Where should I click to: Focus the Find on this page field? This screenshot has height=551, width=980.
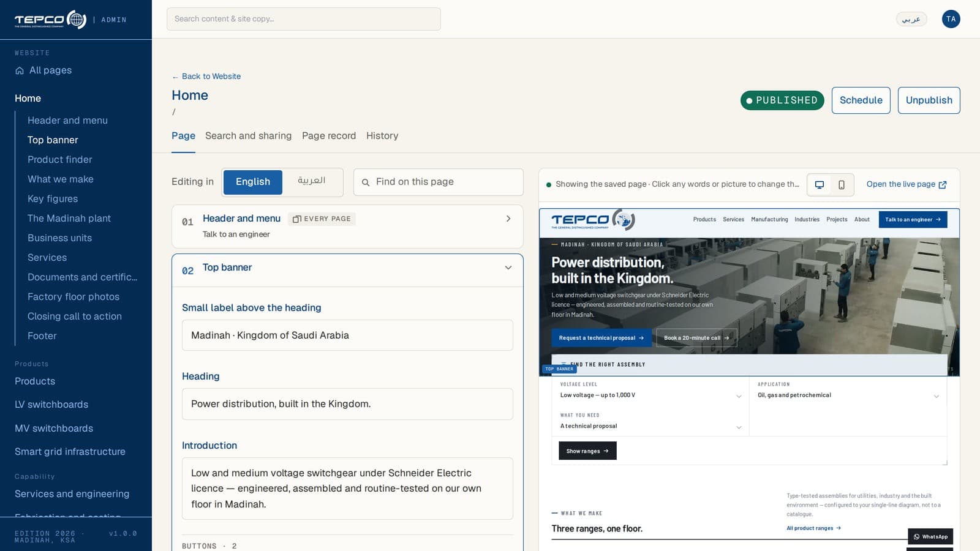pos(439,182)
